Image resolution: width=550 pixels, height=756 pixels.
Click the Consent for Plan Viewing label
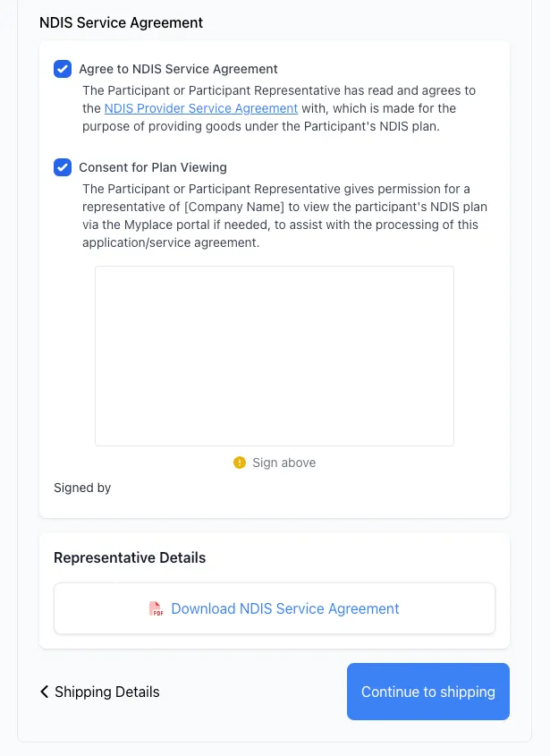(153, 167)
